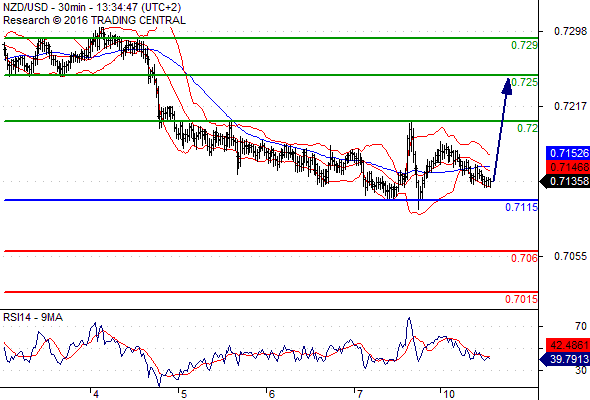
Task: Click date 10 on the time axis
Action: (x=449, y=394)
